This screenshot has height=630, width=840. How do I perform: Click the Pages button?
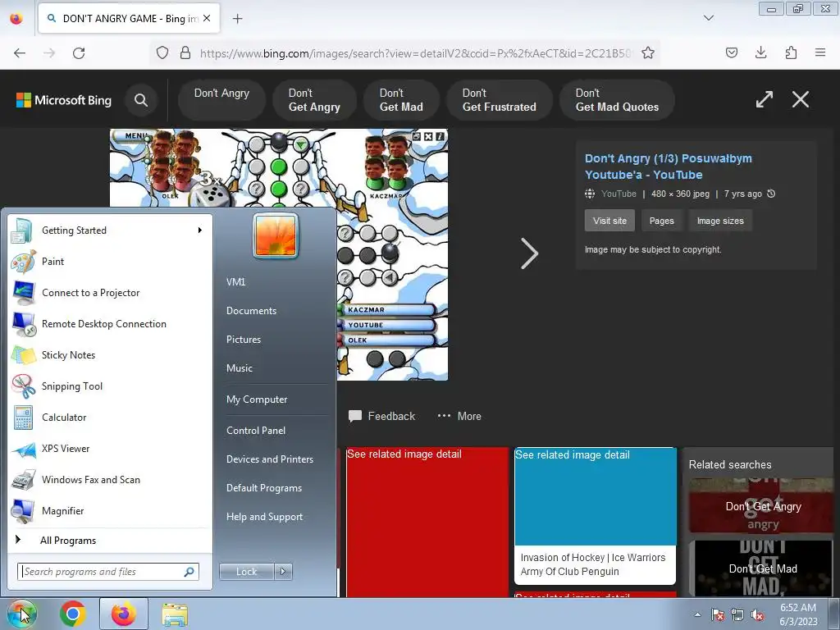[662, 221]
